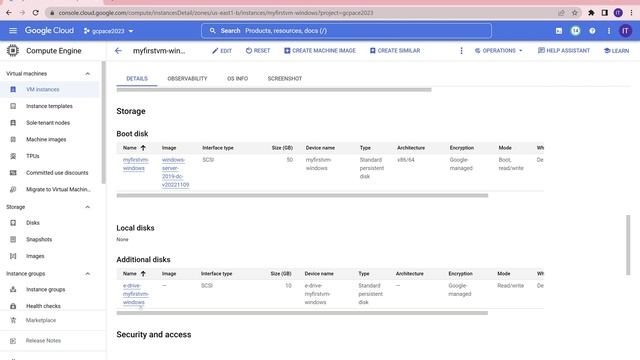Open Instance templates in sidebar
The width and height of the screenshot is (640, 360).
coord(49,106)
